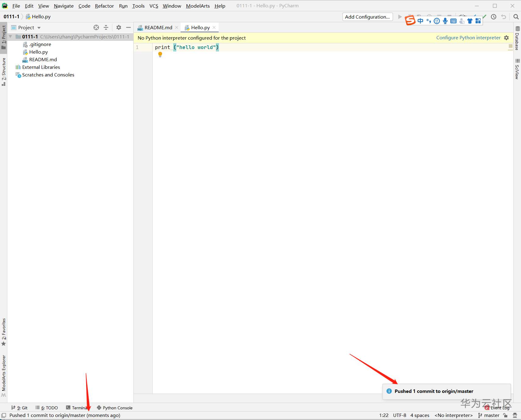Open the 4 spaces indent selector
521x420 pixels.
[420, 415]
